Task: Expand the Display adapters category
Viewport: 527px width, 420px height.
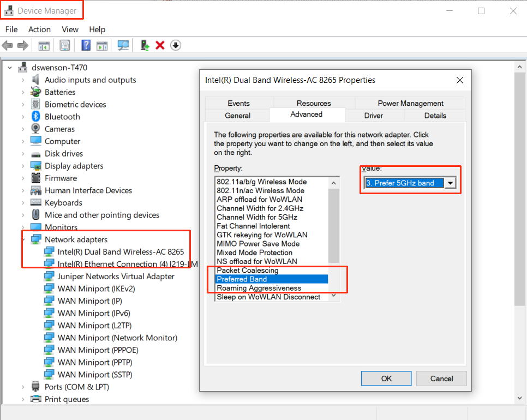Action: pyautogui.click(x=23, y=166)
